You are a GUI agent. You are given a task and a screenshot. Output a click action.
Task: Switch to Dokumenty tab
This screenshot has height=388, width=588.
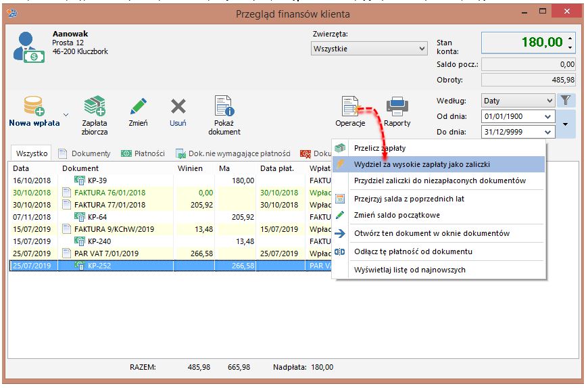pyautogui.click(x=84, y=153)
